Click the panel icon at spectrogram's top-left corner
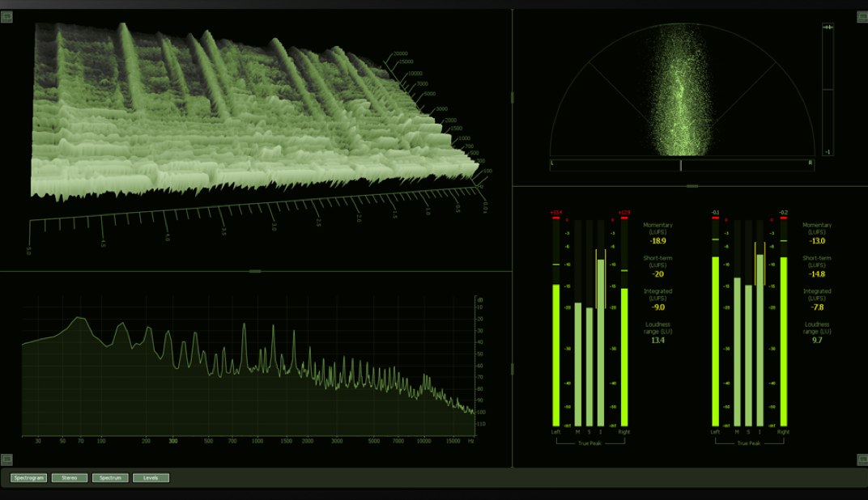Image resolution: width=868 pixels, height=500 pixels. [x=6, y=17]
